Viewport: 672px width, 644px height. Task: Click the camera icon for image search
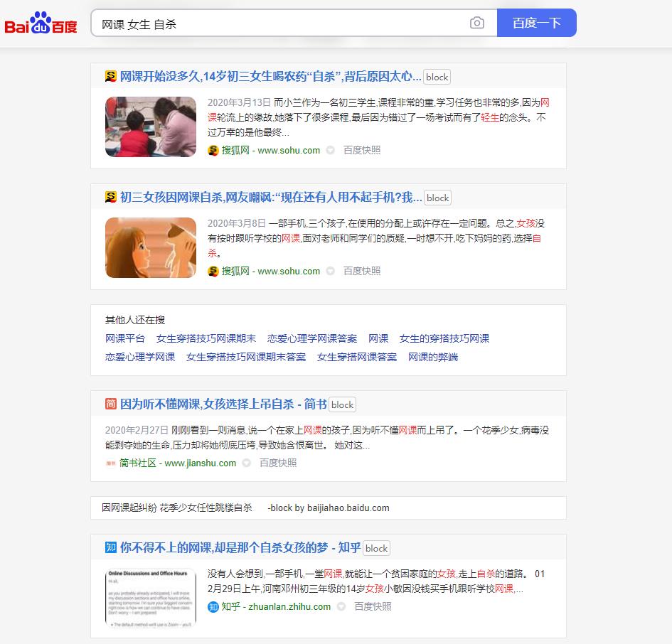point(477,22)
